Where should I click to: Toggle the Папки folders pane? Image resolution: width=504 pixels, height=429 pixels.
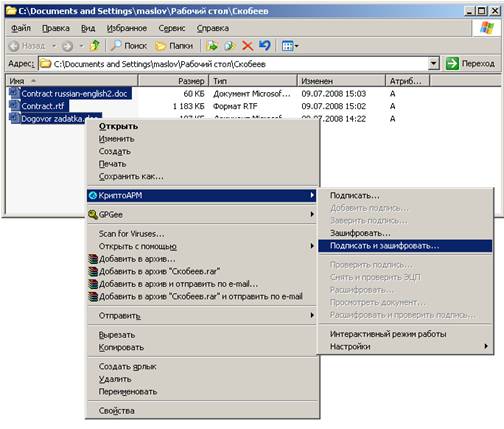pyautogui.click(x=174, y=46)
